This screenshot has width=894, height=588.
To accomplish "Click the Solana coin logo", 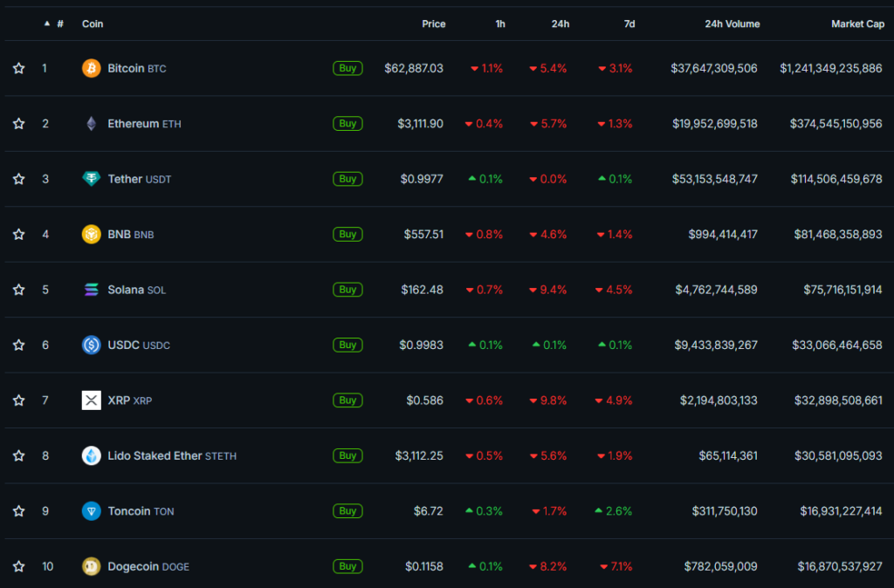I will pos(91,289).
